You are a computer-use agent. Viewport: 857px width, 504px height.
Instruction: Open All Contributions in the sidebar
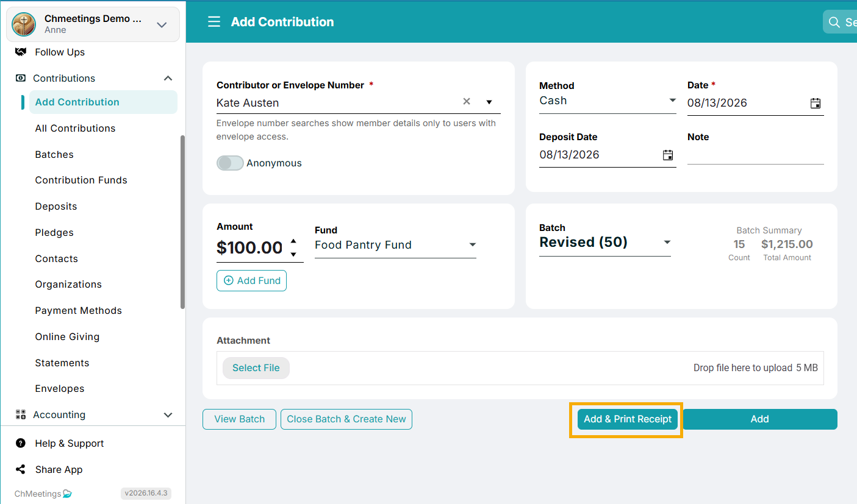75,128
